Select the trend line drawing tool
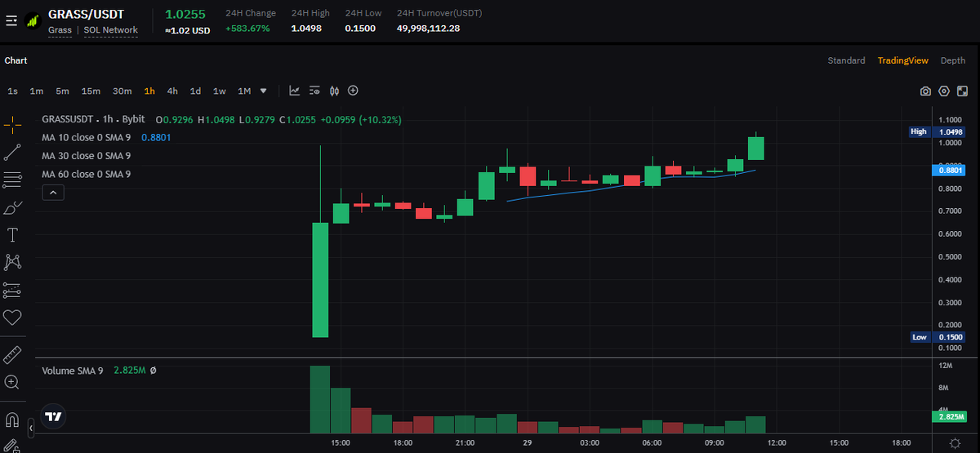 (x=12, y=152)
